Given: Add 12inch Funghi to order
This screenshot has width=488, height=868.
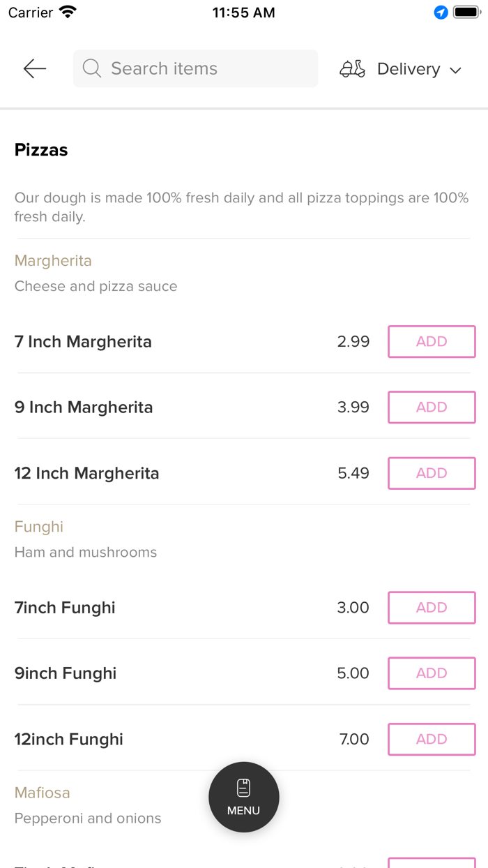Looking at the screenshot, I should (432, 739).
